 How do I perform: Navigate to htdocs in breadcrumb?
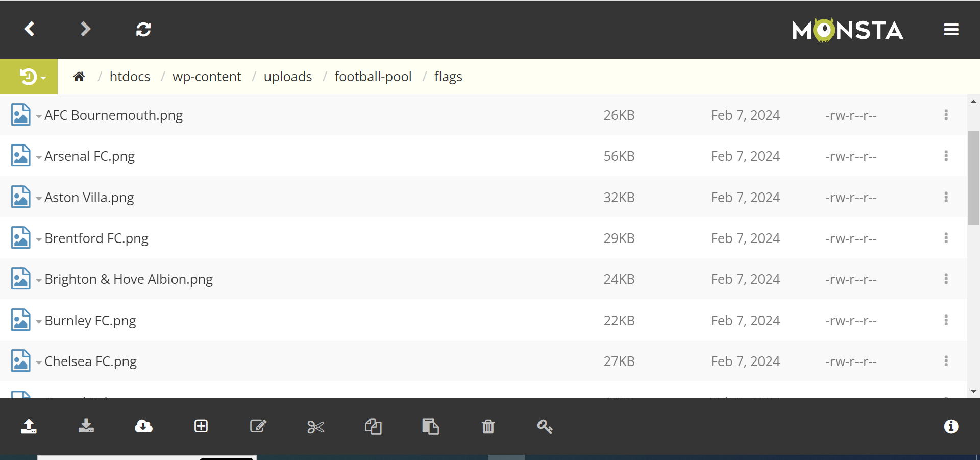tap(130, 77)
